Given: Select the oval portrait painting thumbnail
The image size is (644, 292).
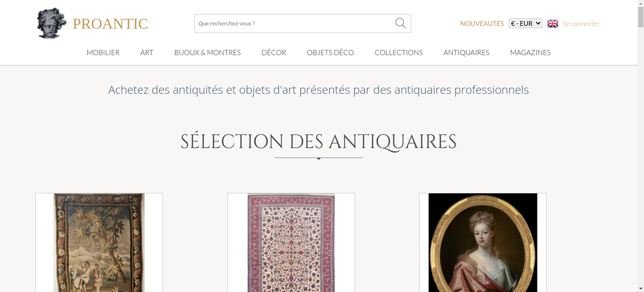Looking at the screenshot, I should coord(483,243).
